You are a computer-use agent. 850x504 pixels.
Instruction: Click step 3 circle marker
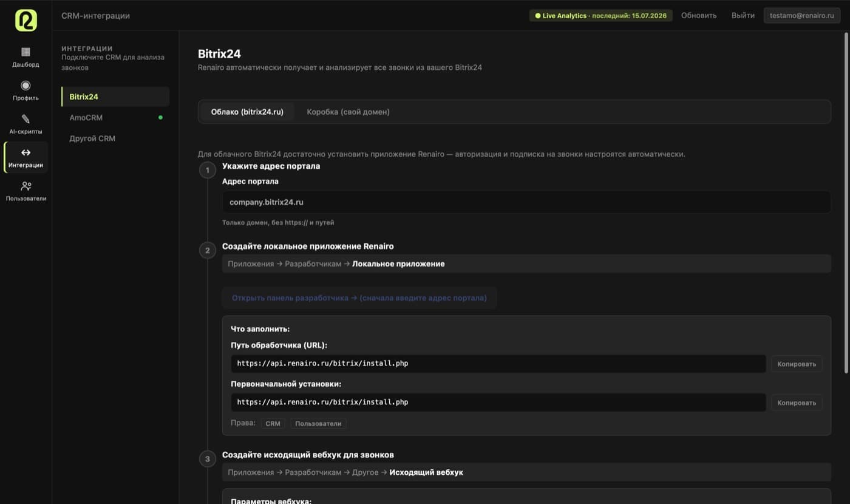[x=208, y=459]
